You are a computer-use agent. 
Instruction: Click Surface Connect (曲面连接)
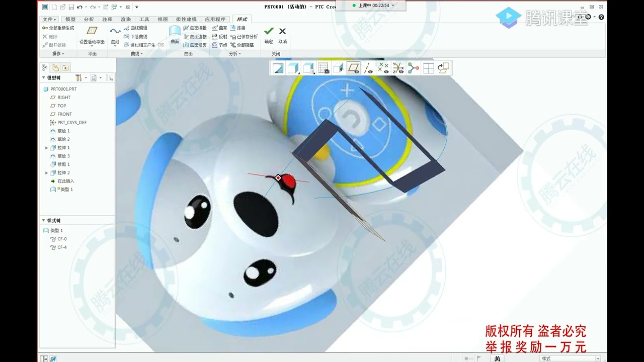195,37
